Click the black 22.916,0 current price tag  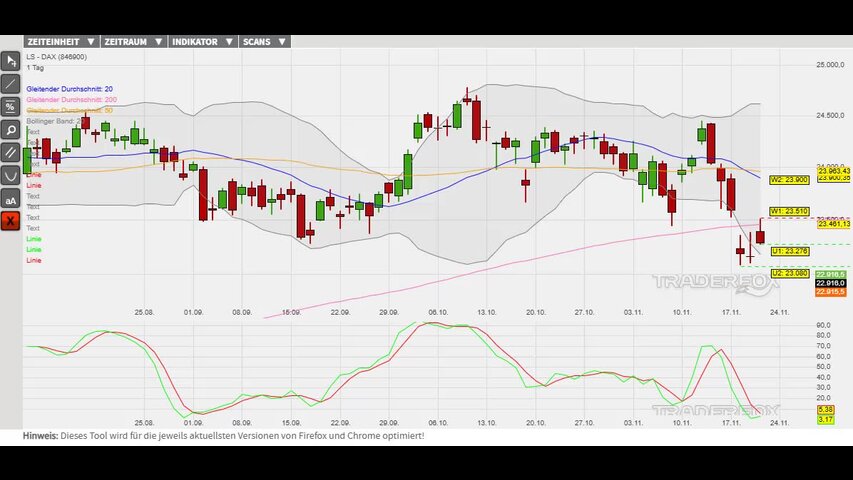point(832,283)
